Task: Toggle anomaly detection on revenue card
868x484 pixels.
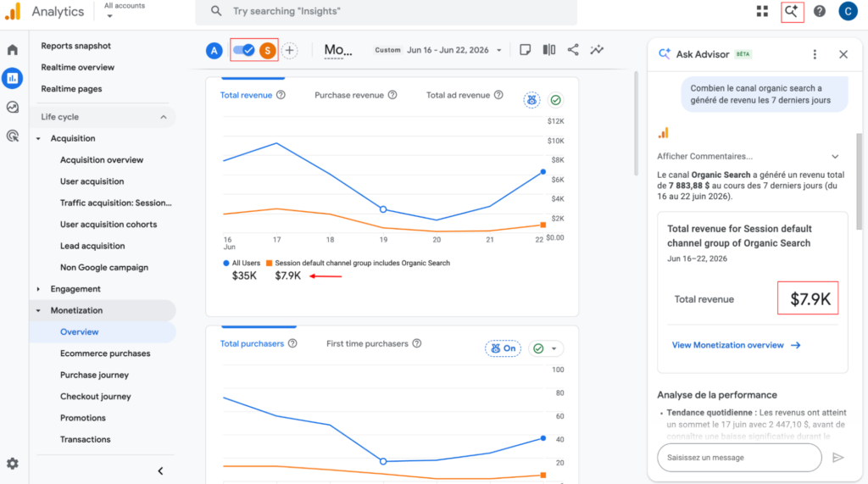Action: [x=531, y=100]
